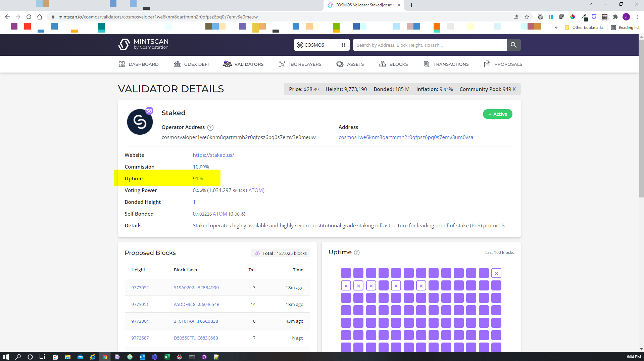This screenshot has width=644, height=361.
Task: Go to the Validators nav item
Action: point(244,64)
